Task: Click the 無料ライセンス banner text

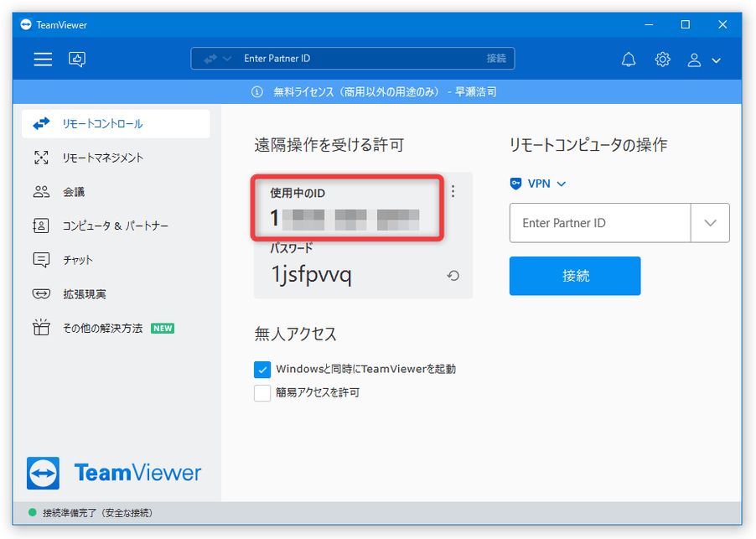Action: click(x=386, y=91)
